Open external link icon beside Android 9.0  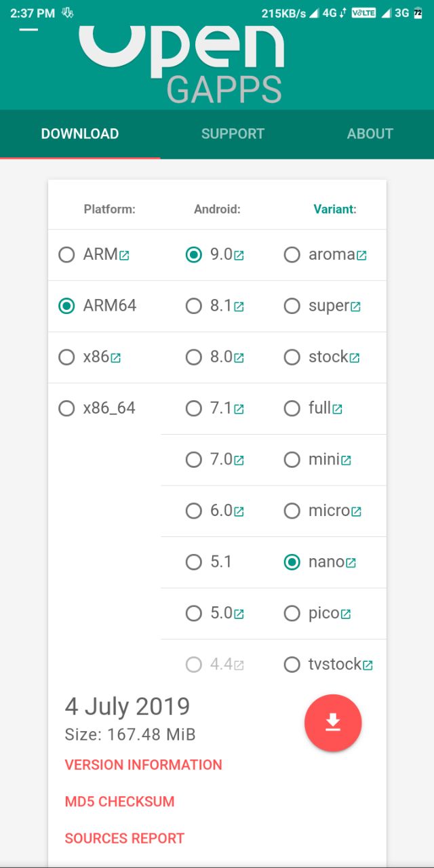[239, 256]
